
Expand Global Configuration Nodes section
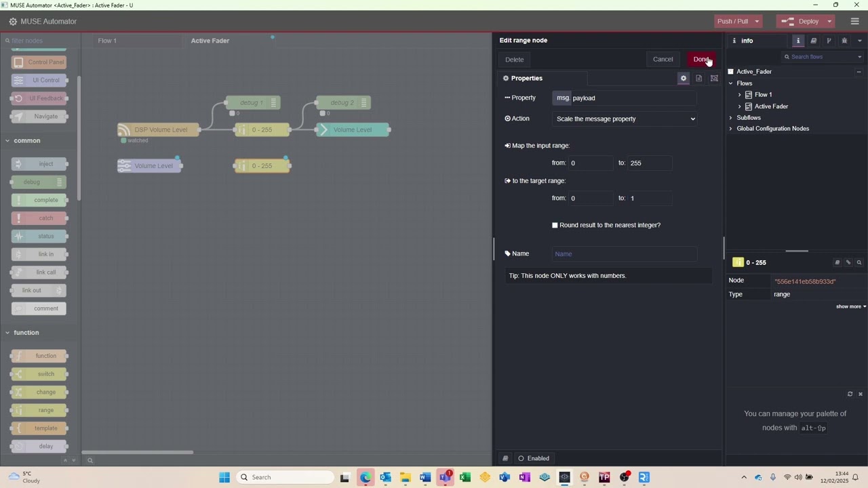tap(730, 129)
